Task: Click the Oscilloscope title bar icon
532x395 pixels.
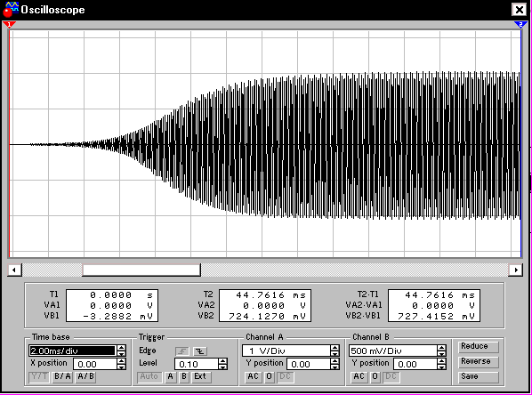Action: [x=10, y=9]
